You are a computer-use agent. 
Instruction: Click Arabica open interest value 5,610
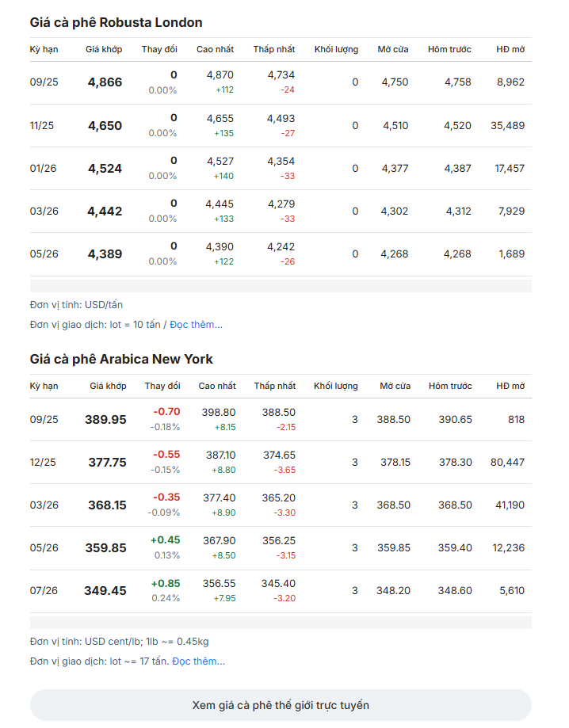pyautogui.click(x=512, y=591)
